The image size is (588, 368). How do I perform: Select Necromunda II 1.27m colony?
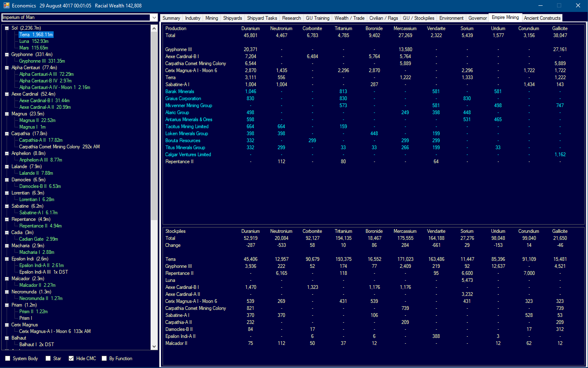[x=41, y=298]
